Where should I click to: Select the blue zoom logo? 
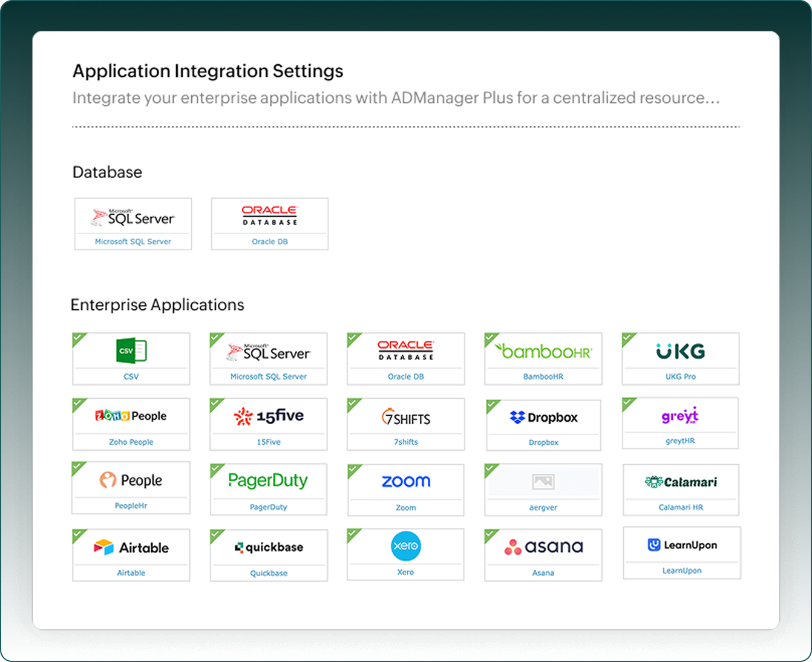coord(406,481)
